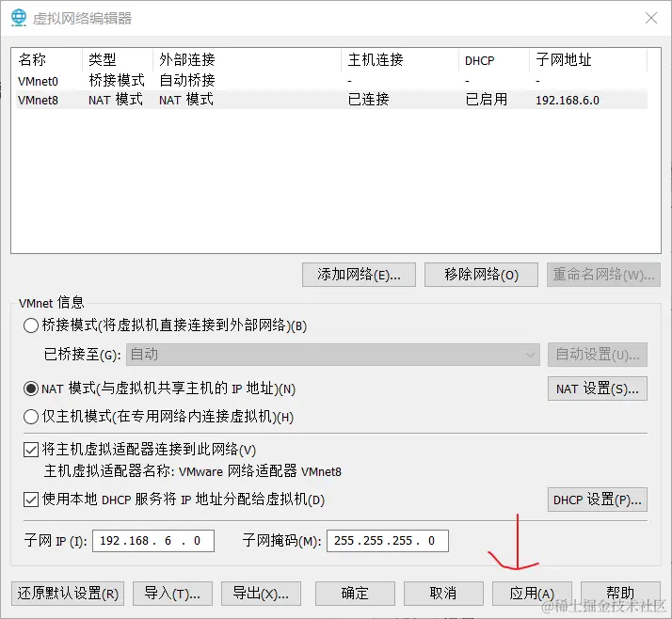
Task: Apply changes with 应用(A) button
Action: point(532,594)
